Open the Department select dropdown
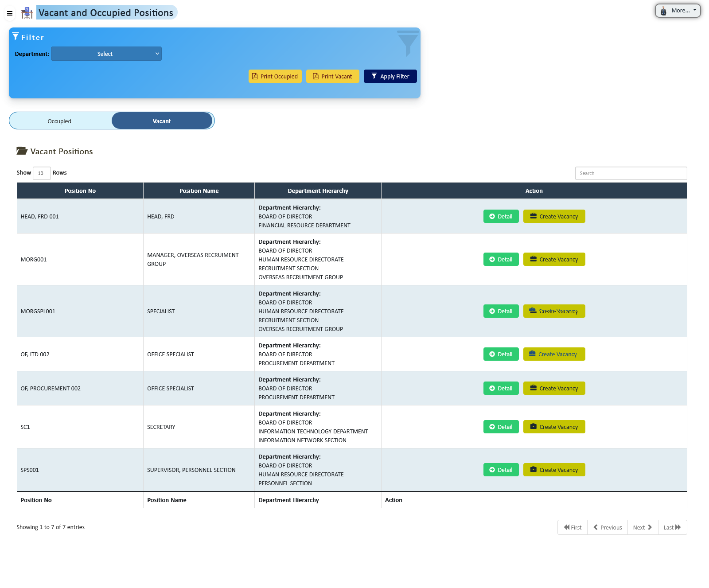Viewport: 709px width, 588px height. click(106, 54)
